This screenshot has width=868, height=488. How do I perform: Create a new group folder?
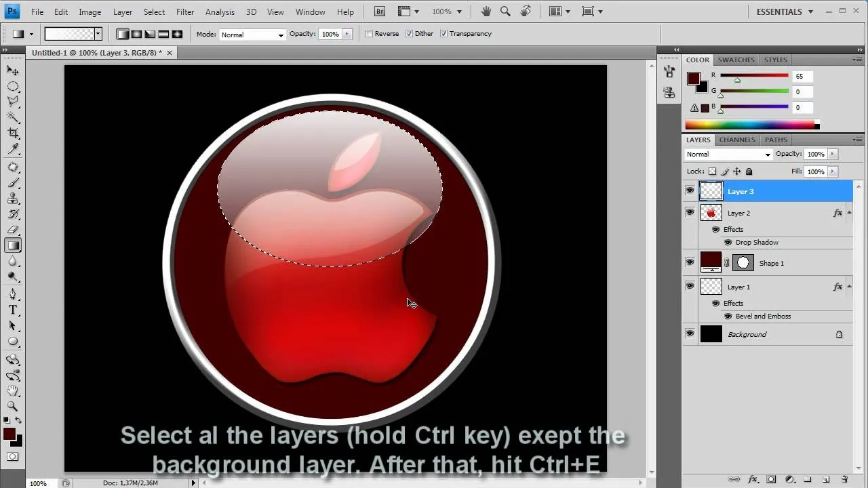click(808, 479)
